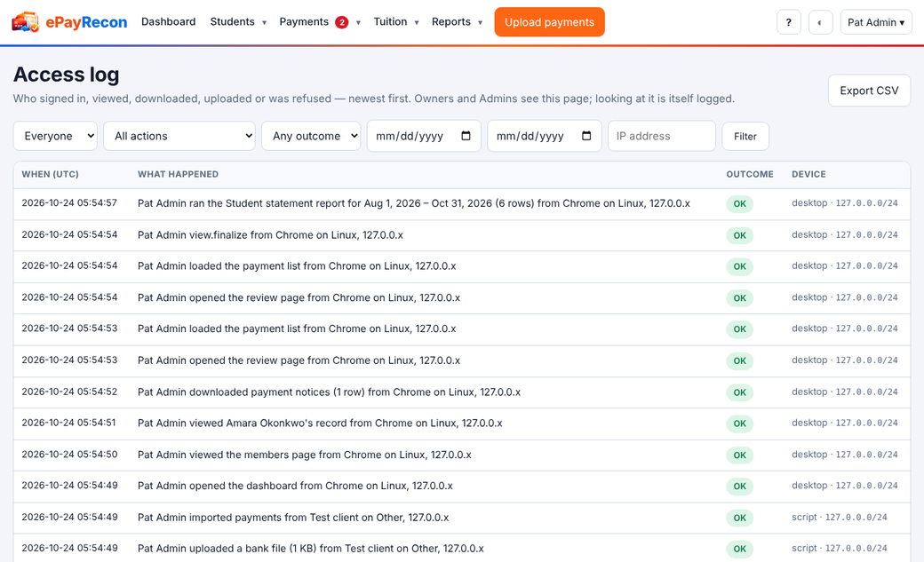The width and height of the screenshot is (924, 562).
Task: Open the Payments nav menu
Action: pyautogui.click(x=304, y=22)
